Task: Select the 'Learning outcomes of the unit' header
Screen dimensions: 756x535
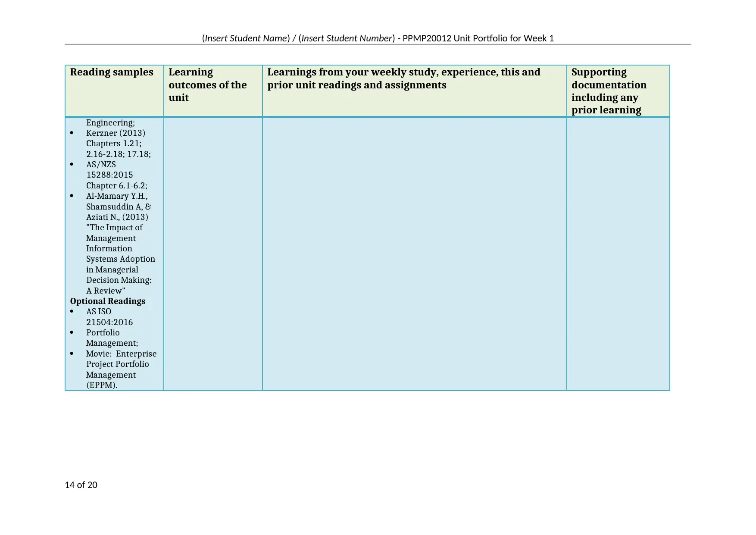Action: point(208,84)
